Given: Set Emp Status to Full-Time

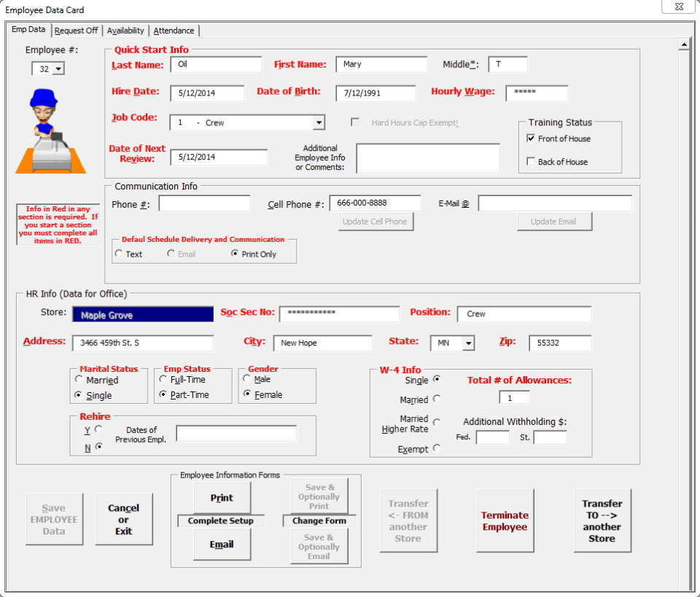Looking at the screenshot, I should tap(164, 379).
